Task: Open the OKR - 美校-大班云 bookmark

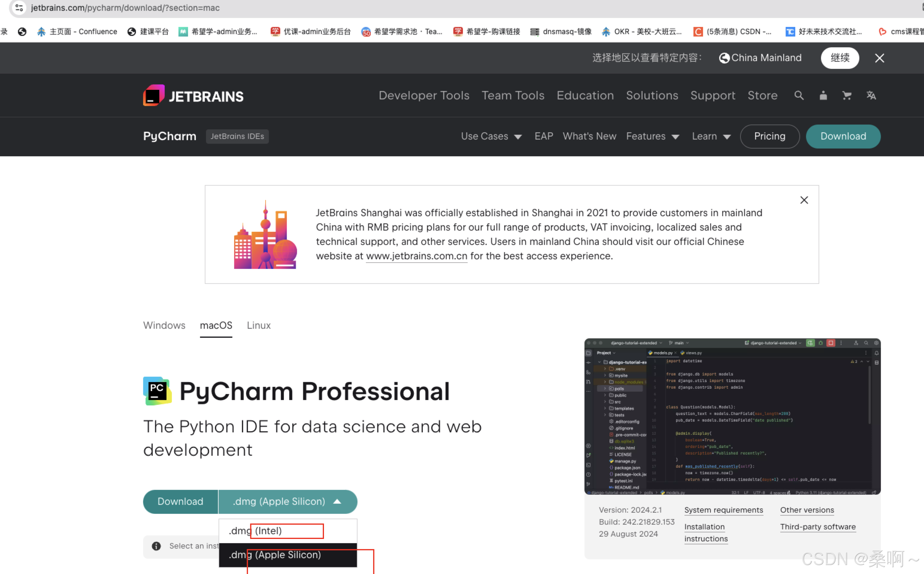Action: coord(642,31)
